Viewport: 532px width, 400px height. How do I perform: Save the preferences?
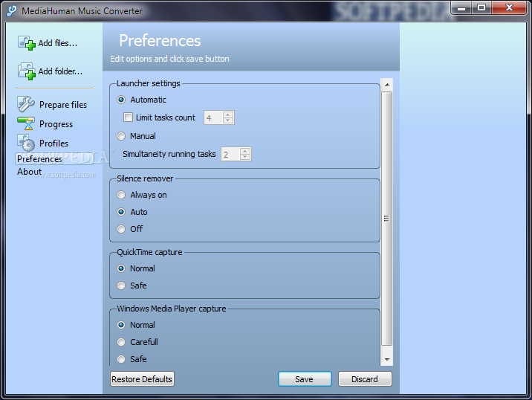click(305, 379)
